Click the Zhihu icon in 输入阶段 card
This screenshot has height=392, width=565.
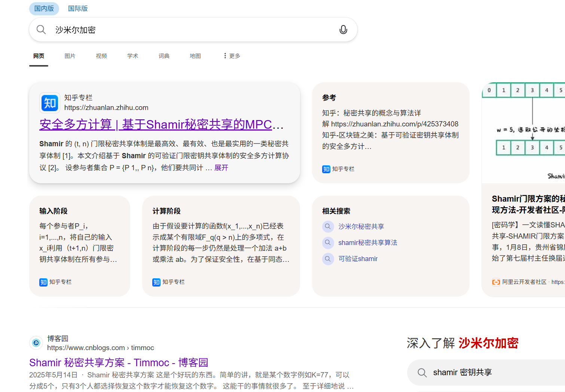43,282
